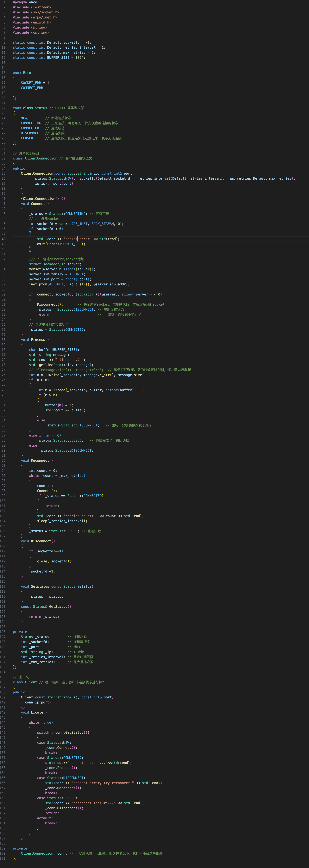Viewport: 309px width, 868px height.
Task: Click 'class ClientConnection' definition text
Action: [x=35, y=158]
